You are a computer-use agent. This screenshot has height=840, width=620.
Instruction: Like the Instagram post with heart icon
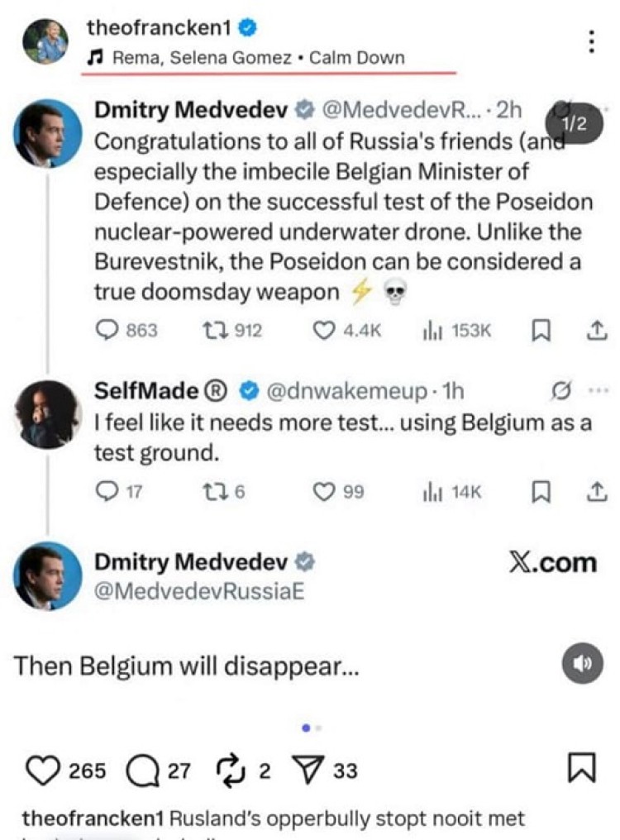pos(41,771)
